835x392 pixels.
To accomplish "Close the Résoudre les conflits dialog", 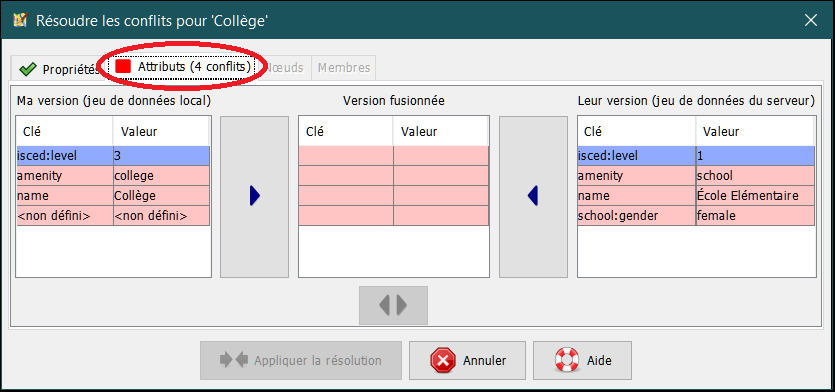I will tap(811, 20).
